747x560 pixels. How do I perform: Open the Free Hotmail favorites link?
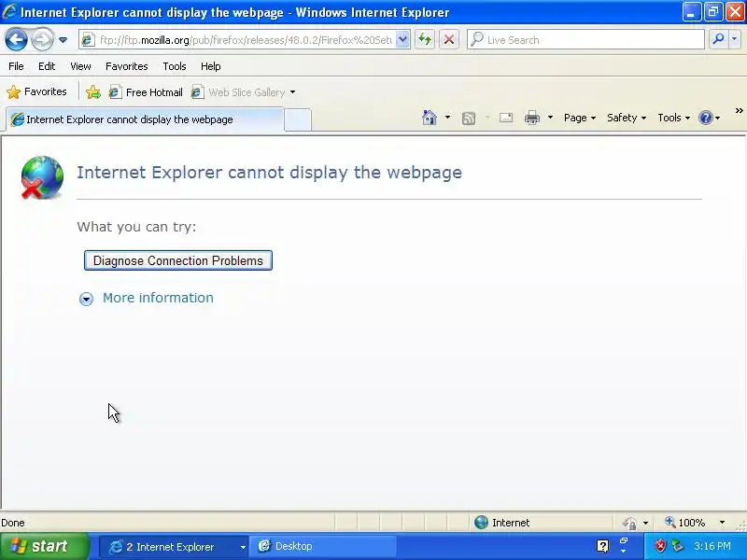(x=146, y=91)
